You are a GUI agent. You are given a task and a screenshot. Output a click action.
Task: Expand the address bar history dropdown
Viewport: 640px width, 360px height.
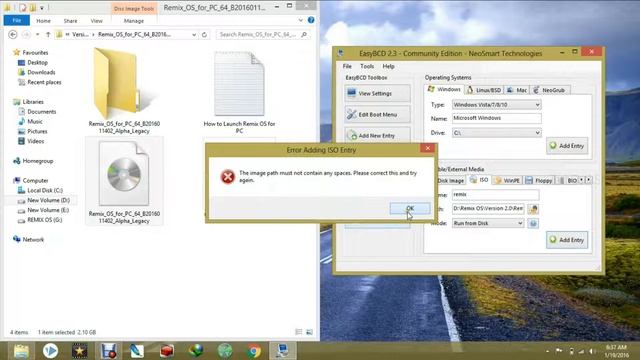pos(194,35)
